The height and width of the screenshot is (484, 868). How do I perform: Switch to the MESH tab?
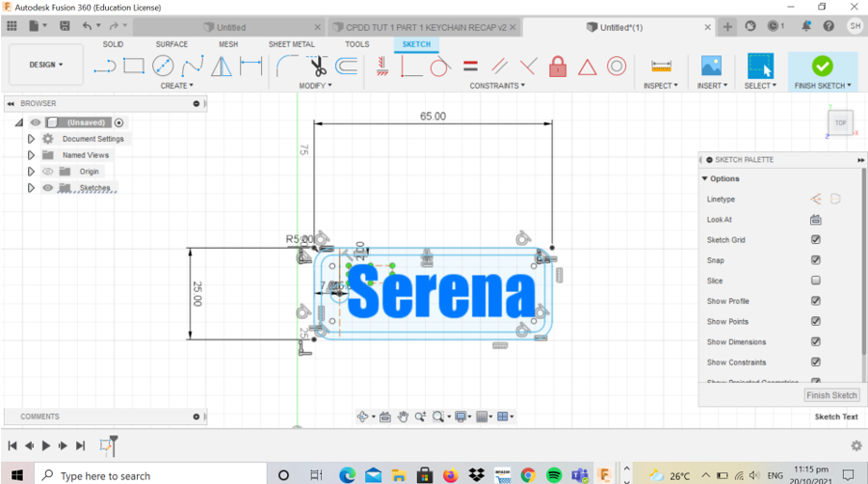[x=228, y=44]
